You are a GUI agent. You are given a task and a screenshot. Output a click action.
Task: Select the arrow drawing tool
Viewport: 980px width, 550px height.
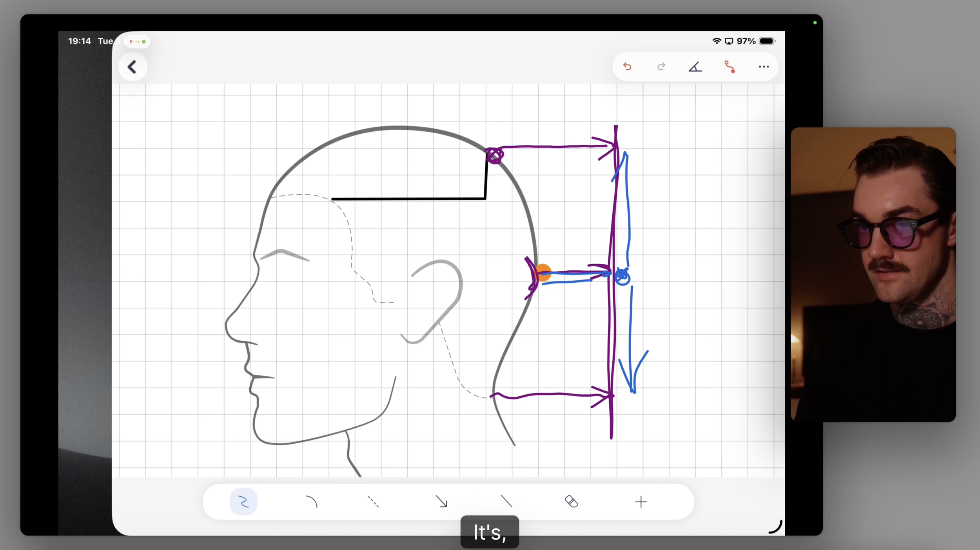point(441,502)
